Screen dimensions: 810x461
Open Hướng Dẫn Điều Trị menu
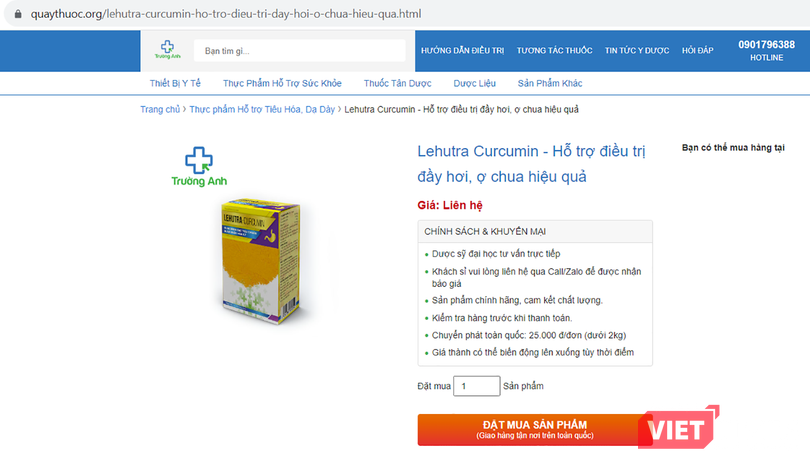(x=462, y=50)
